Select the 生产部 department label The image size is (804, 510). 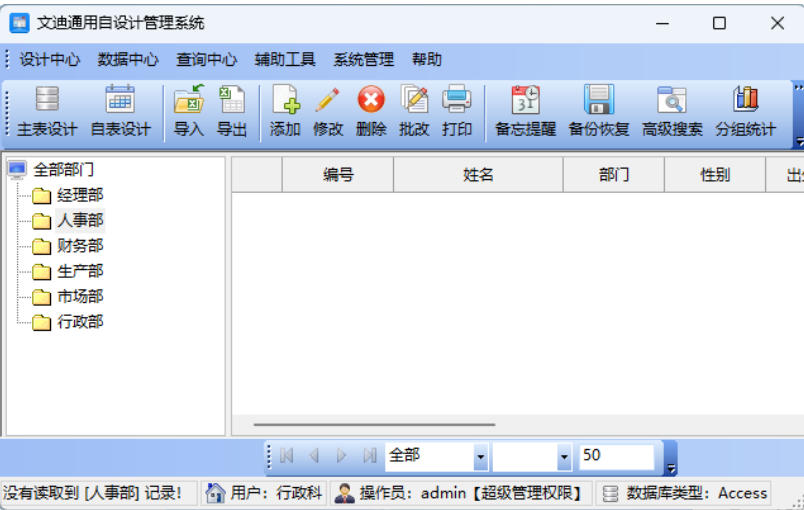(81, 271)
